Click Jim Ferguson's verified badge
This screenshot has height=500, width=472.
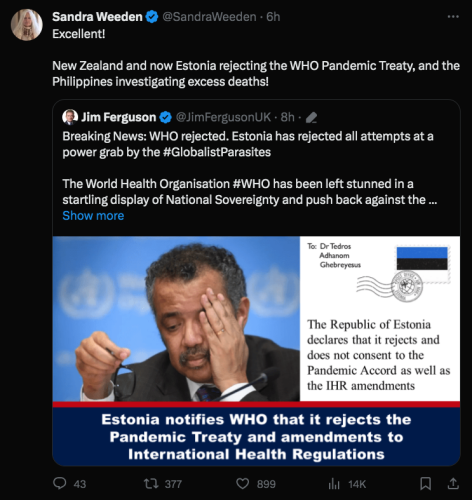coord(166,117)
